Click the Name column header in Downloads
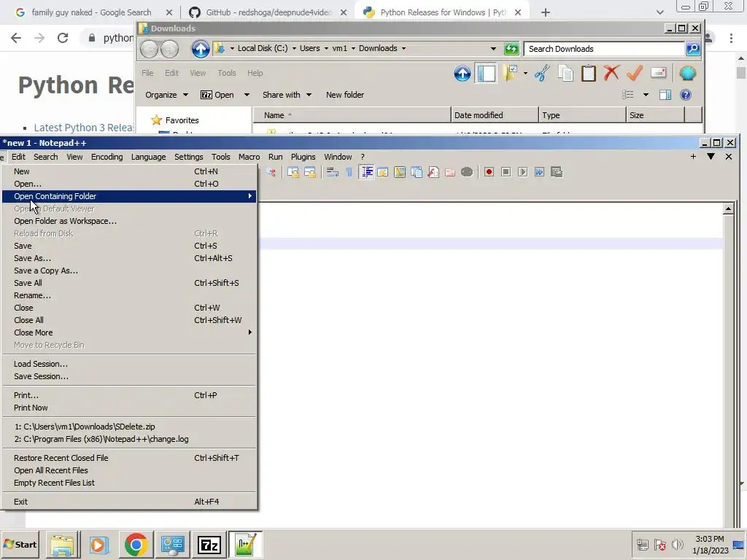 point(352,115)
